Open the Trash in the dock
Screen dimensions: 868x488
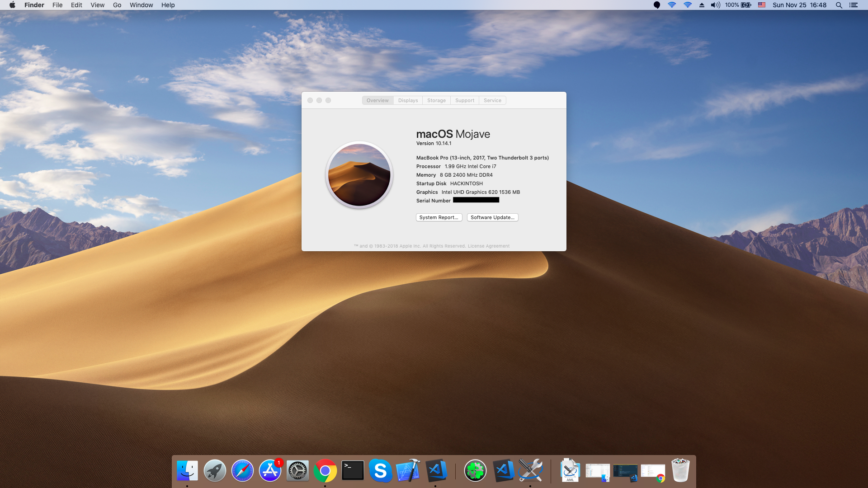click(x=680, y=471)
